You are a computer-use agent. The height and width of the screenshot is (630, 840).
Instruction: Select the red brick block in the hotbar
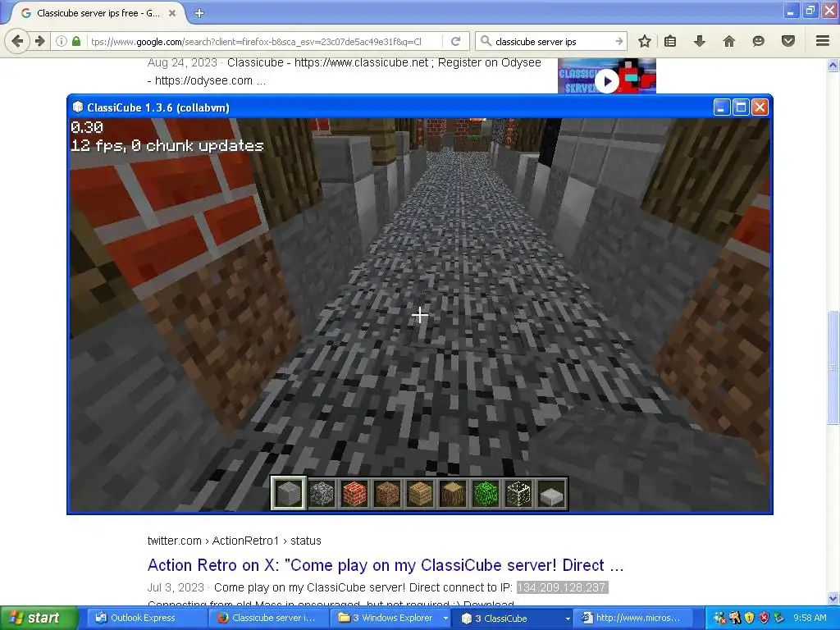pyautogui.click(x=354, y=493)
